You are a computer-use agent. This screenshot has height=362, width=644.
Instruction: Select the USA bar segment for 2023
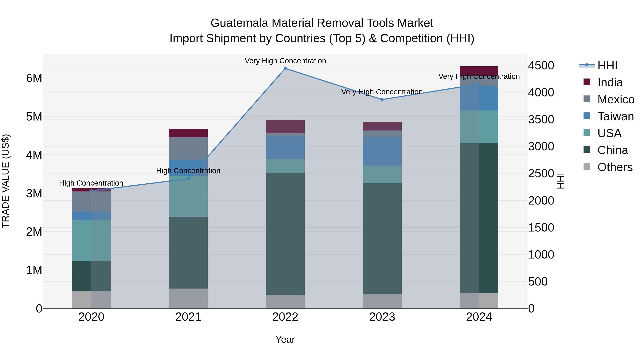[x=382, y=174]
